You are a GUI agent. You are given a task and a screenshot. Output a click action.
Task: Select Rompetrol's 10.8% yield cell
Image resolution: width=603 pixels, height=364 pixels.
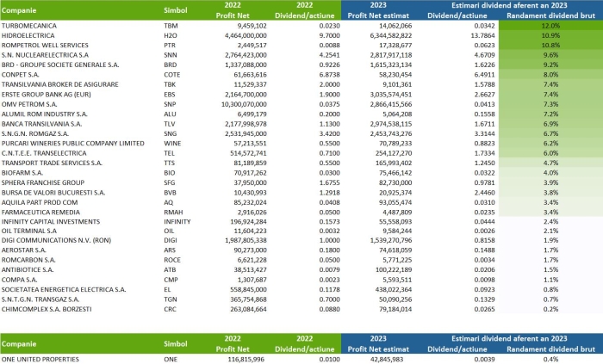[550, 45]
